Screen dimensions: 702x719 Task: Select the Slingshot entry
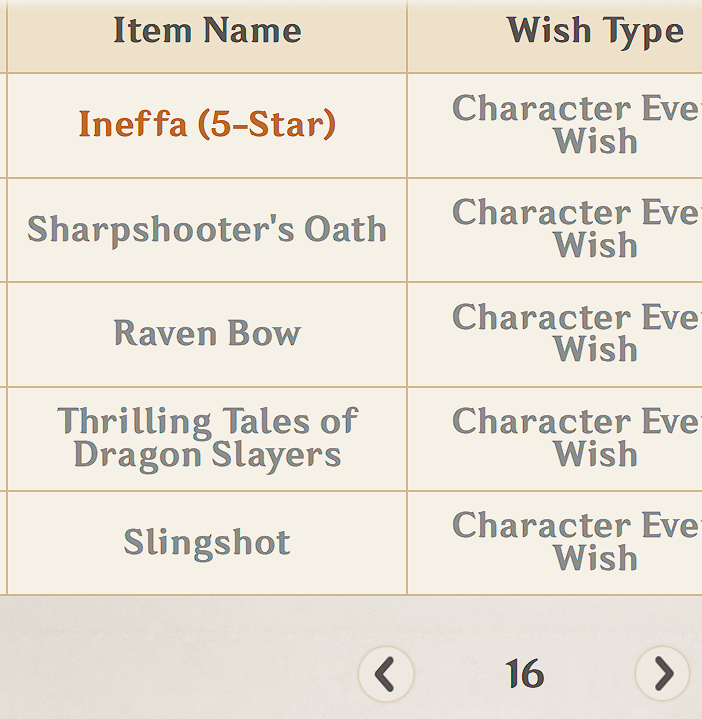pos(207,543)
